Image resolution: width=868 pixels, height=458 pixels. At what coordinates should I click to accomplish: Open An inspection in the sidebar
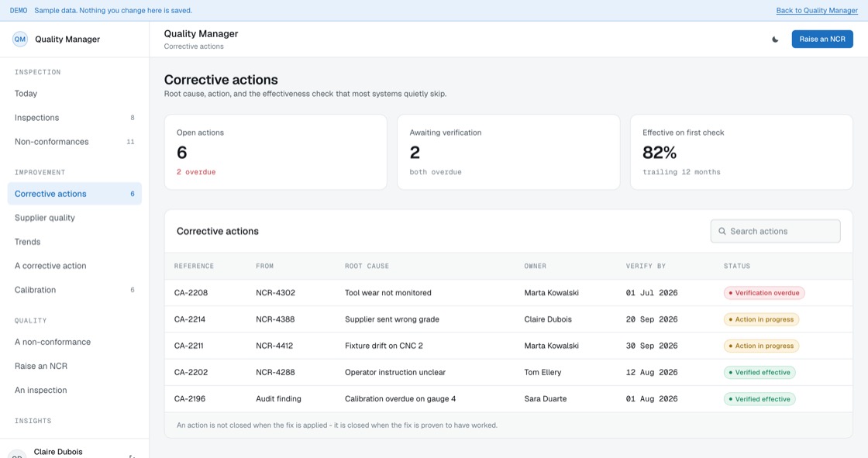74,390
